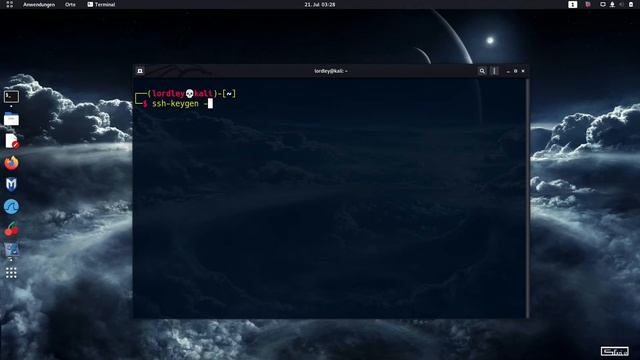Viewport: 640px width, 360px height.
Task: Open Activities overview icon in top bar
Action: coord(9,4)
